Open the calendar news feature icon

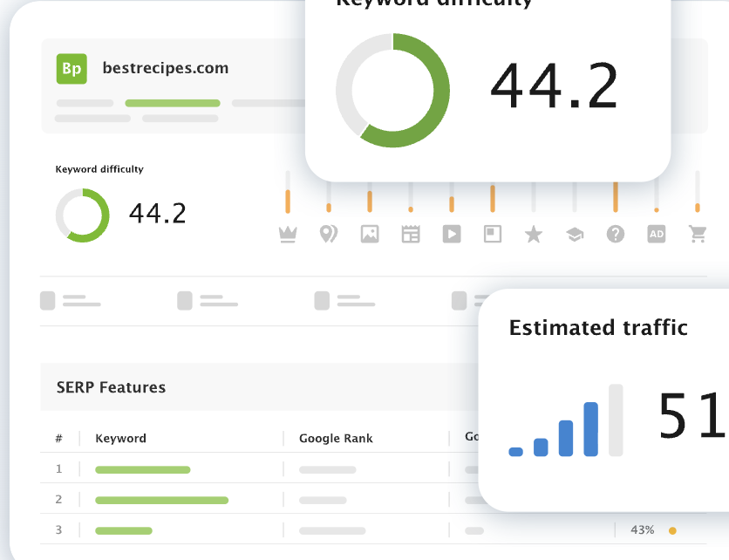coord(411,234)
